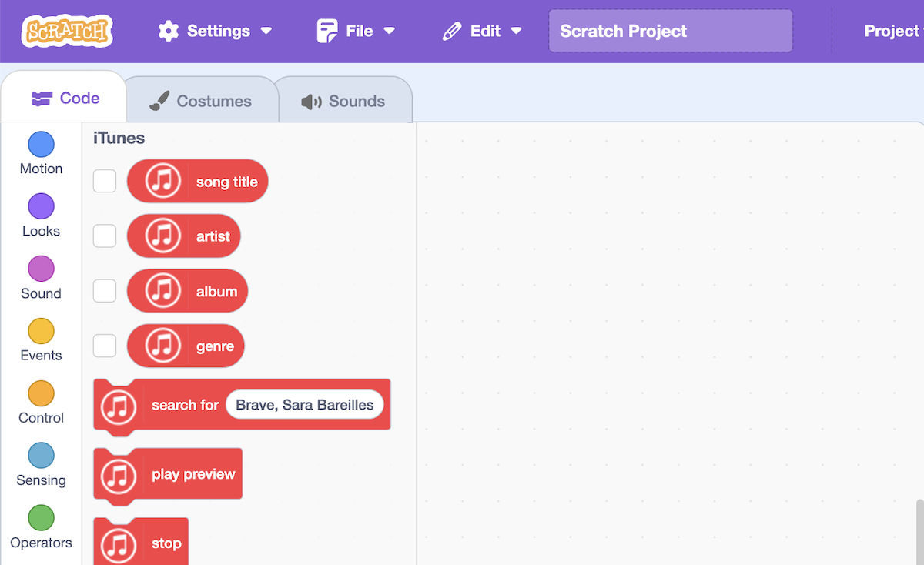Click music note icon on stop block
This screenshot has width=924, height=565.
pos(118,544)
